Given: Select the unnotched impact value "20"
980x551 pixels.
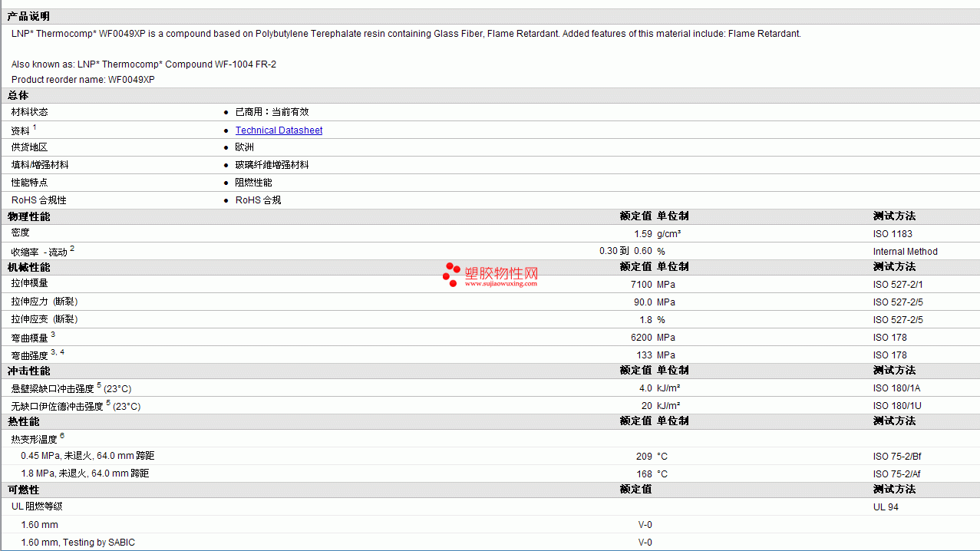Looking at the screenshot, I should [647, 406].
